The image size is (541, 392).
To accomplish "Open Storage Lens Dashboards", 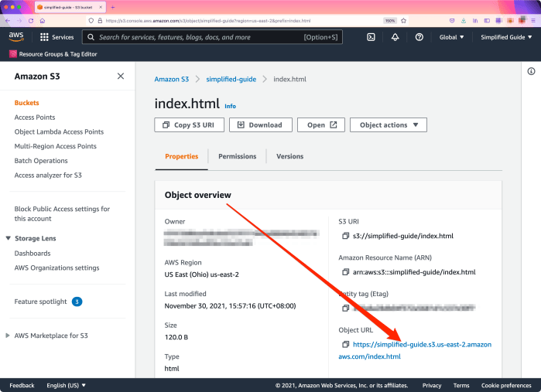I will [x=33, y=254].
